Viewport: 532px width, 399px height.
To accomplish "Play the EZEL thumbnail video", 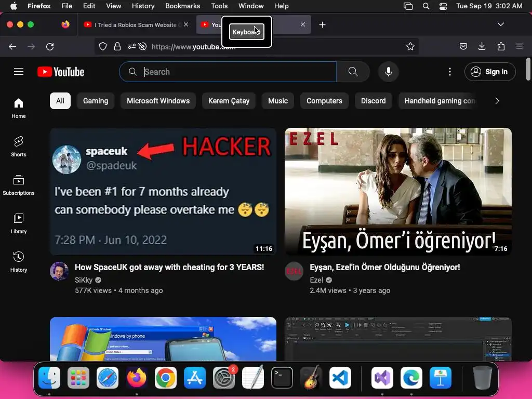I will point(398,191).
